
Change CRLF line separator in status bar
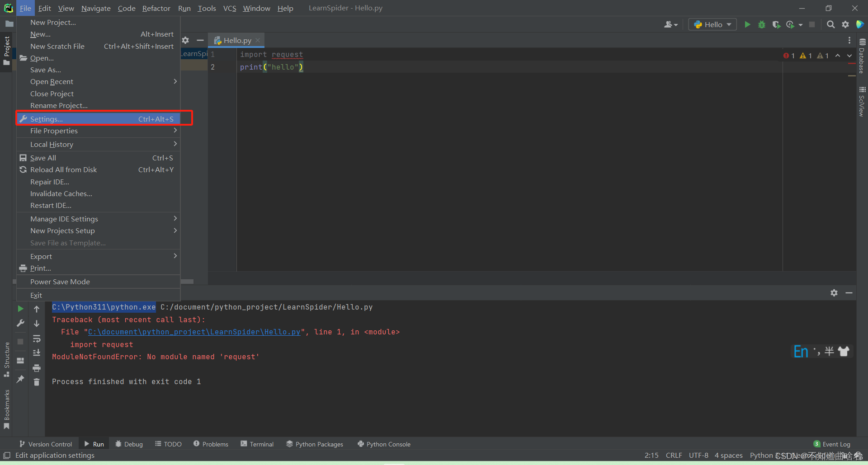pos(674,455)
